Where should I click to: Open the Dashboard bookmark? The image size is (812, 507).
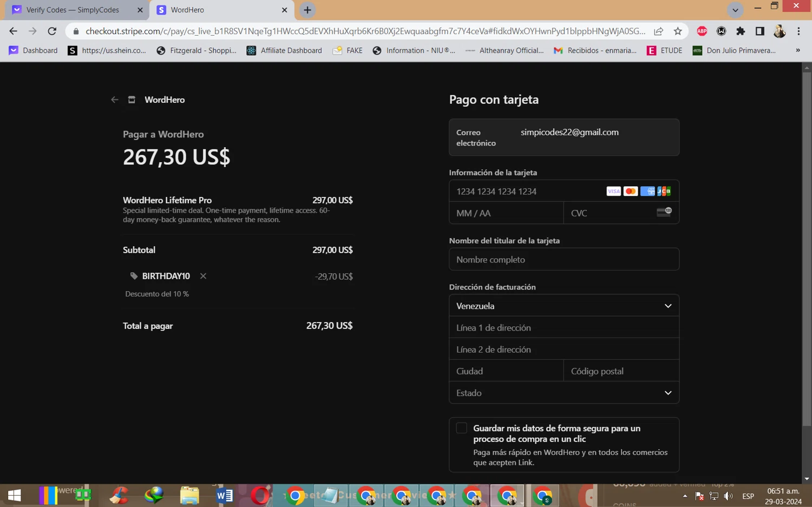tap(33, 50)
